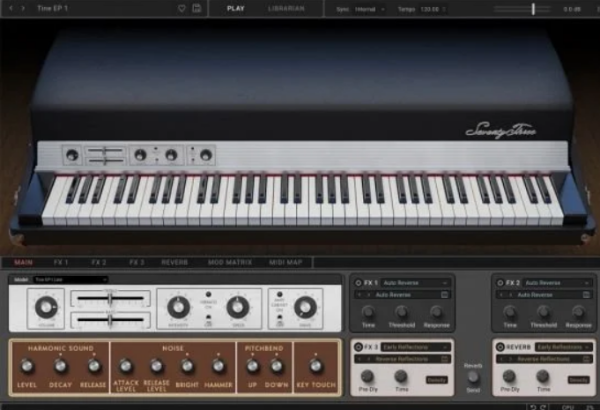Click the heart favorite icon
The height and width of the screenshot is (410, 600).
[x=181, y=8]
